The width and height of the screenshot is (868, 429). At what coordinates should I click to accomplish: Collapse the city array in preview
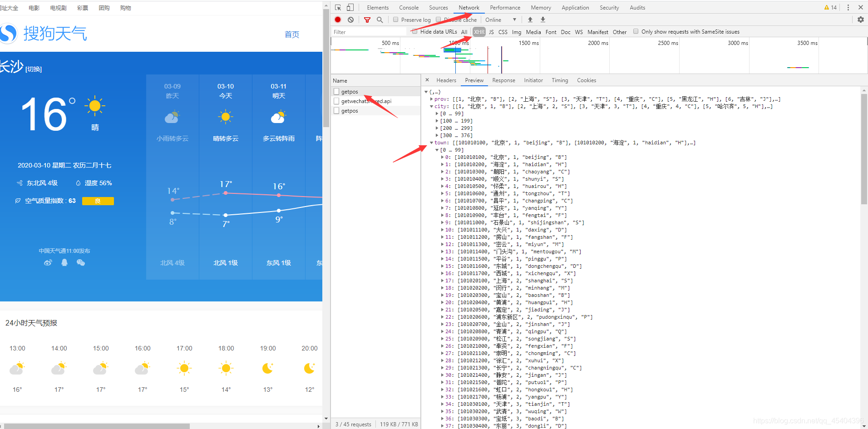click(x=432, y=106)
